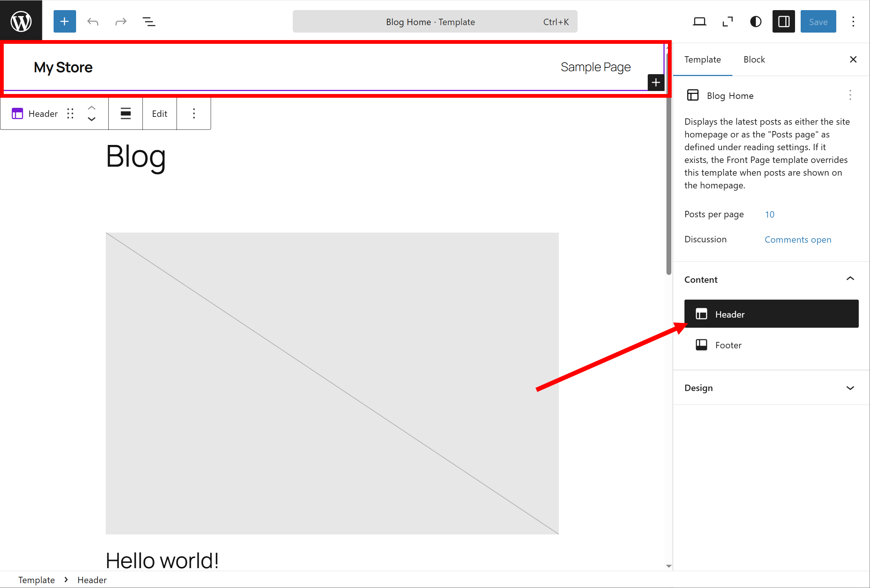
Task: Click Edit in the Header block toolbar
Action: (159, 113)
